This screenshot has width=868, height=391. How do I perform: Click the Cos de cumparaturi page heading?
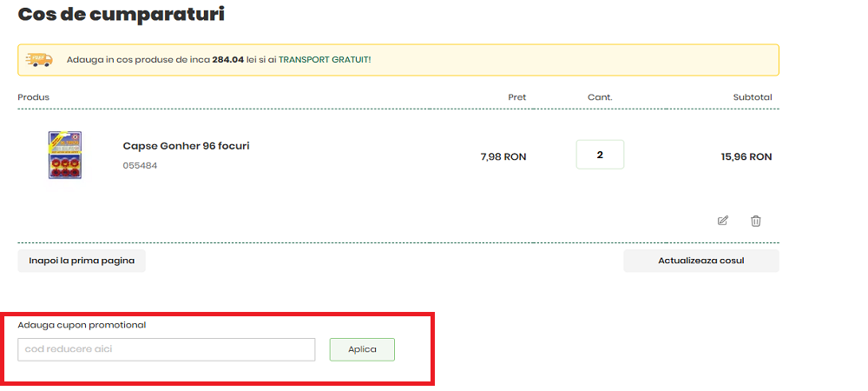pyautogui.click(x=121, y=14)
